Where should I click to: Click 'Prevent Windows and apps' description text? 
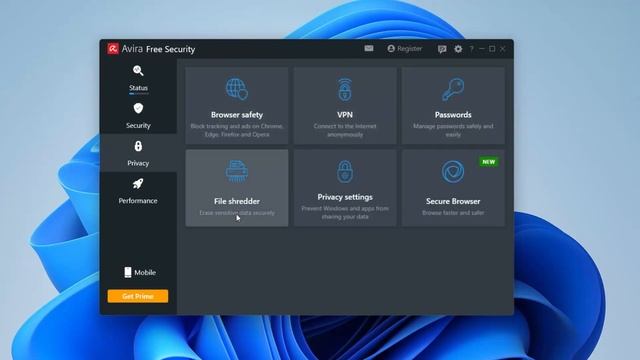click(345, 212)
